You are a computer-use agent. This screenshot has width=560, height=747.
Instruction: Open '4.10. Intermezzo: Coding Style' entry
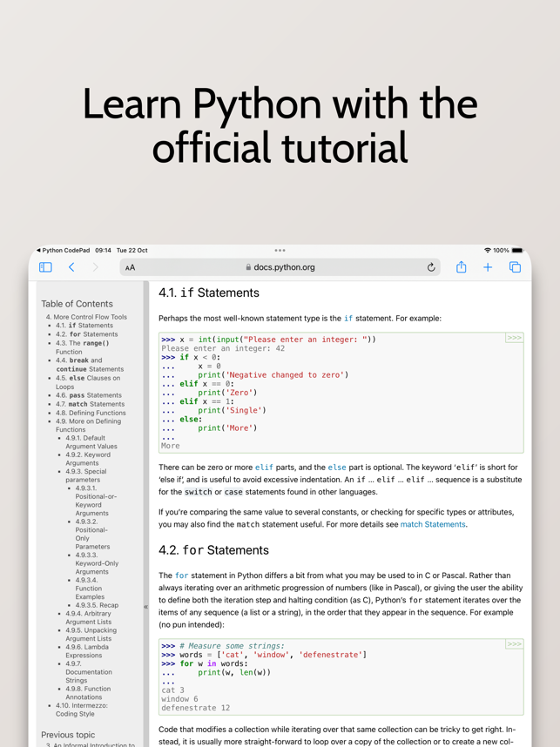(x=82, y=710)
